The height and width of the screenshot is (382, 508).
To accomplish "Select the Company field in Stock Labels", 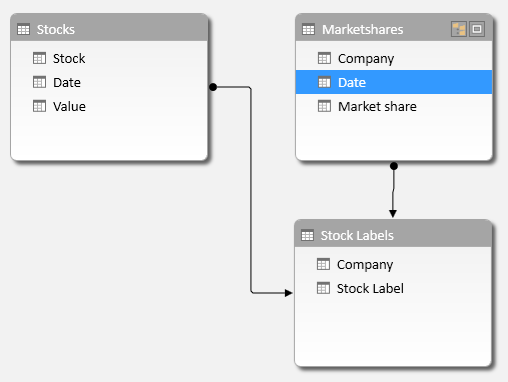I will click(393, 264).
